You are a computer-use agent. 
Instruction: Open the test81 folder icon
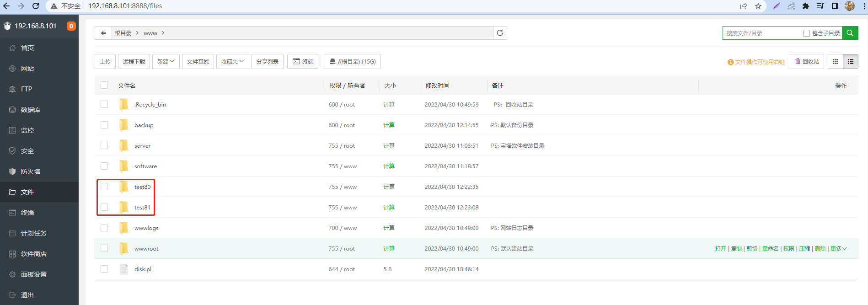pyautogui.click(x=124, y=207)
